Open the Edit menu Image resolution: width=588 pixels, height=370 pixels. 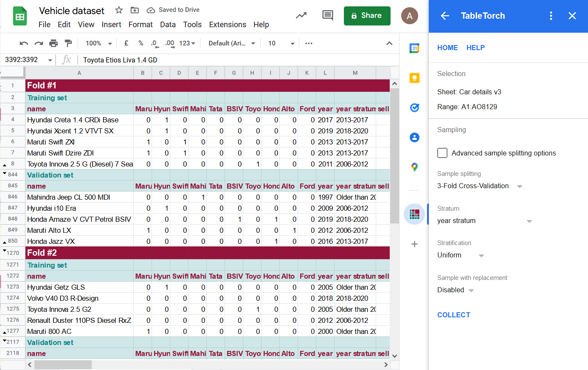[x=64, y=25]
